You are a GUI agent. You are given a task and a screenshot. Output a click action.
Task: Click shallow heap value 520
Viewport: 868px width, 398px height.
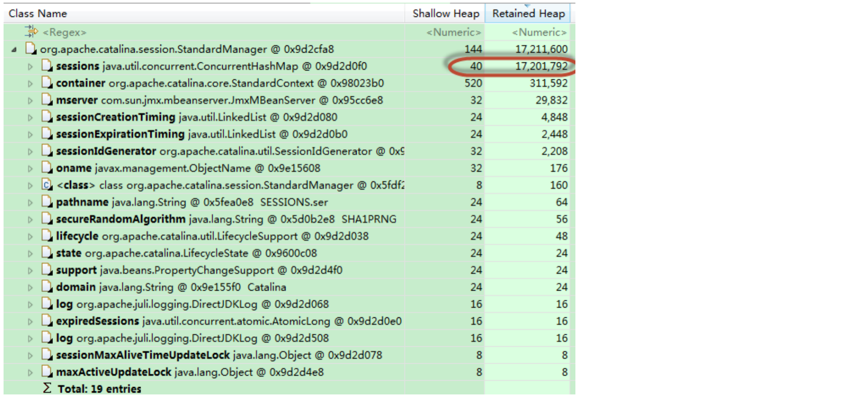click(x=473, y=83)
